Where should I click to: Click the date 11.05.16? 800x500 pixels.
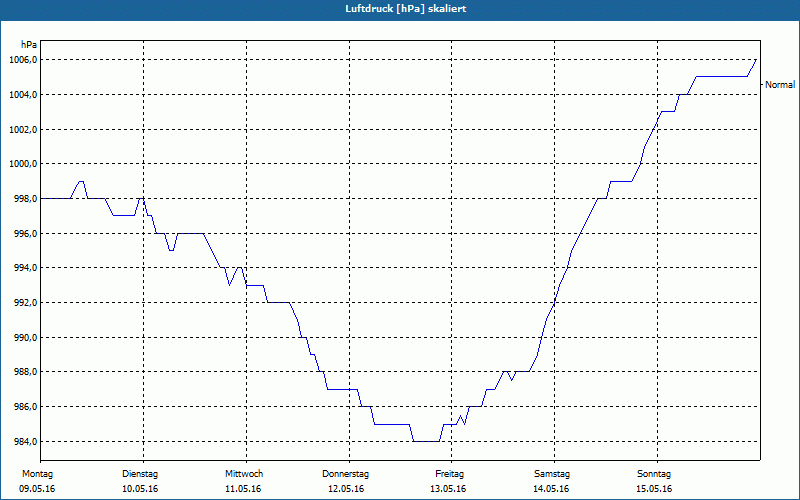243,489
